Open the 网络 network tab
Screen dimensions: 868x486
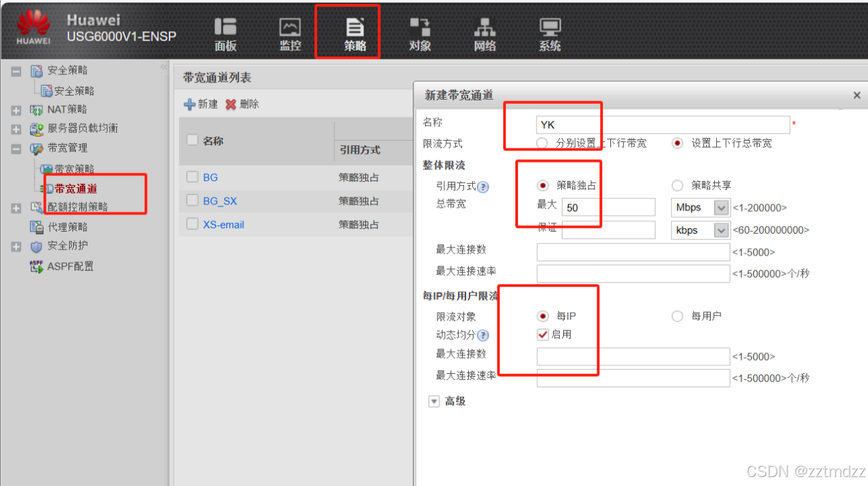pyautogui.click(x=485, y=34)
